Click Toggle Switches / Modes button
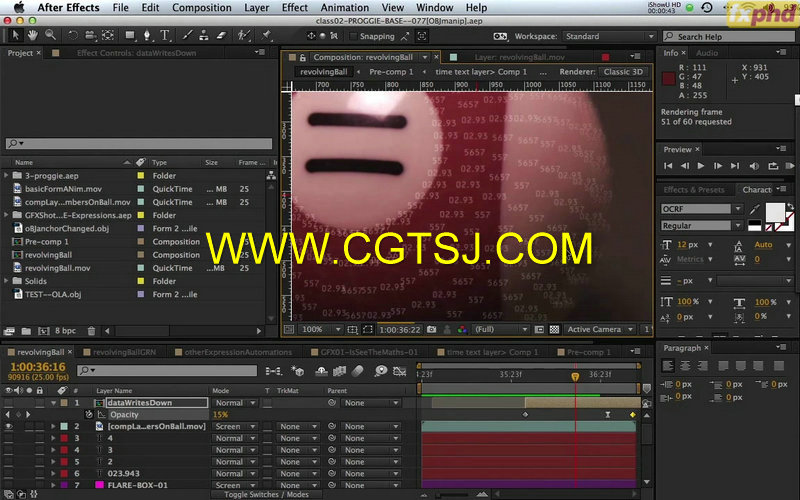 266,494
